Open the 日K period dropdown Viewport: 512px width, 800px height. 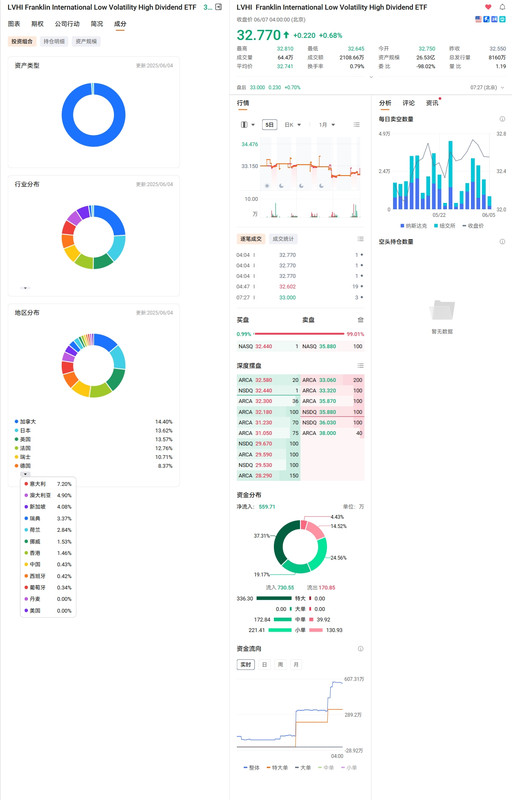292,124
